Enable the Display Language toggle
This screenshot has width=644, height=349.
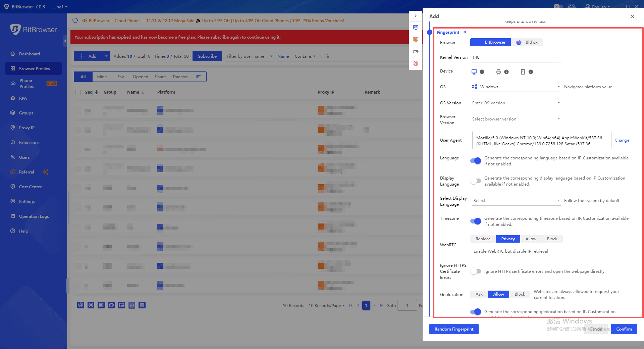tap(476, 181)
